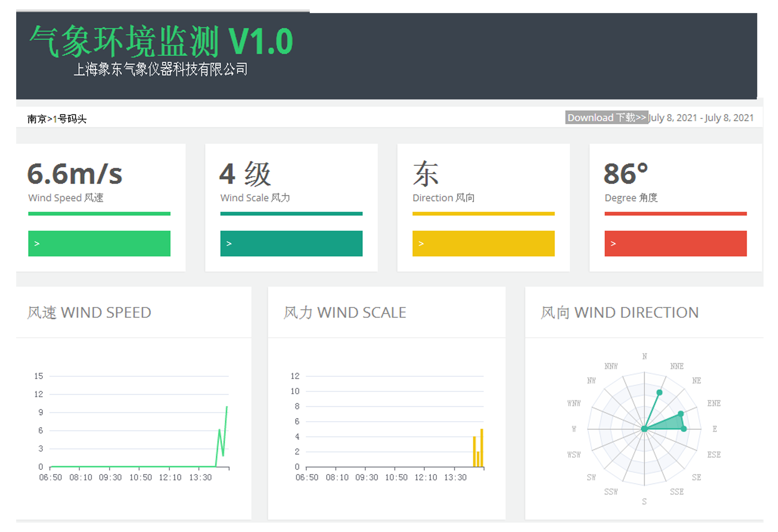Click the 13:30 tick on wind speed chart

[x=200, y=477]
